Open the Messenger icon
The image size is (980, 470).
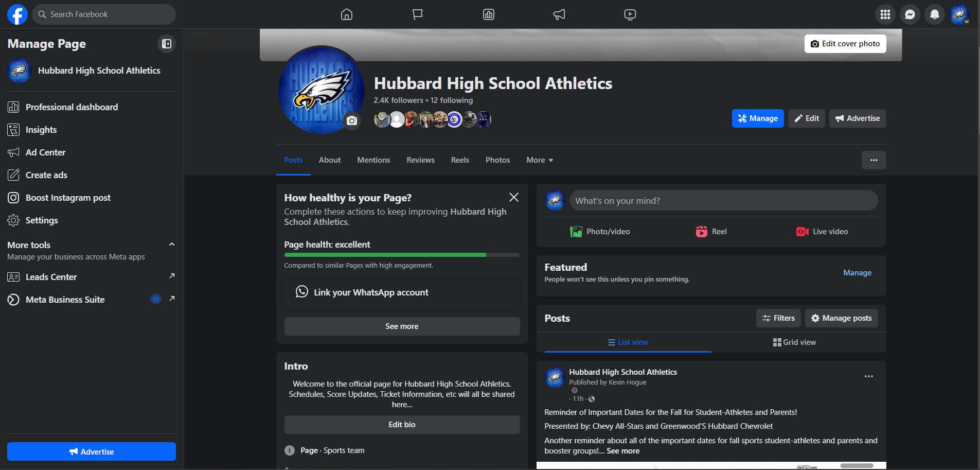[910, 14]
